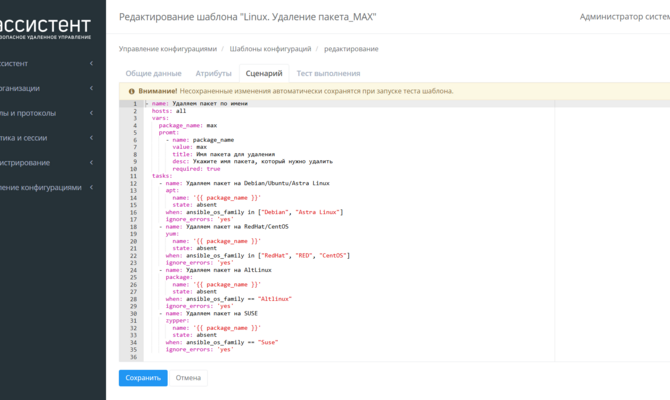Click the ansible_os_family == "Suse" line
Image resolution: width=670 pixels, height=400 pixels.
point(222,343)
